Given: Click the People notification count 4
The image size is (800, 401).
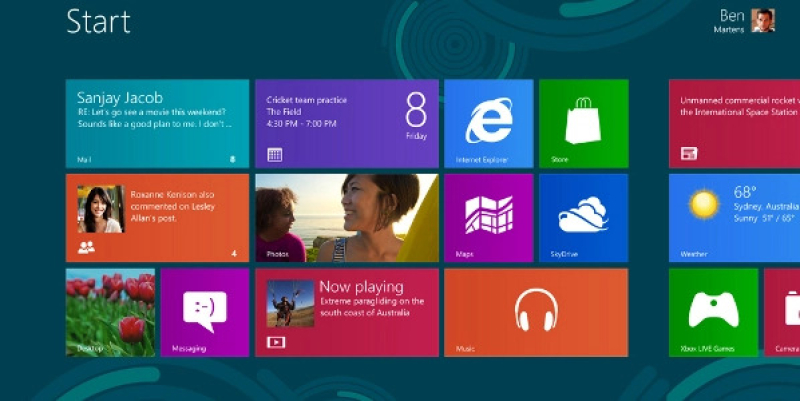Looking at the screenshot, I should [234, 253].
